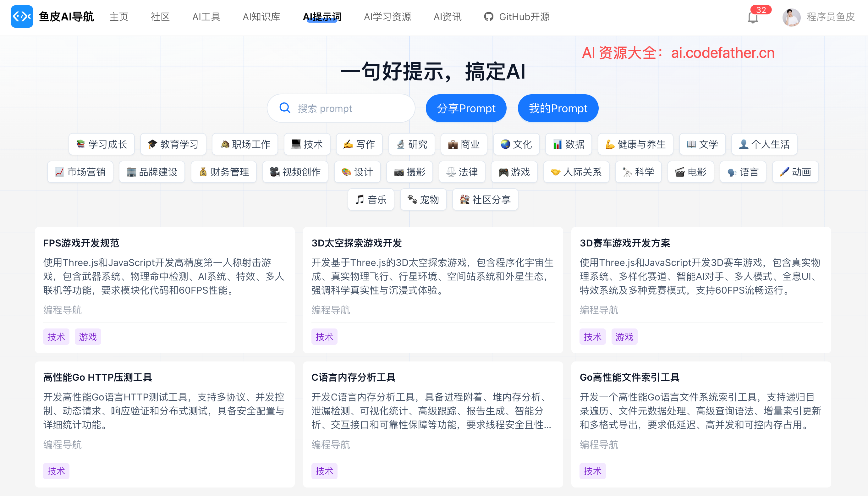The image size is (868, 496).
Task: Filter by 音乐 category
Action: pyautogui.click(x=371, y=200)
